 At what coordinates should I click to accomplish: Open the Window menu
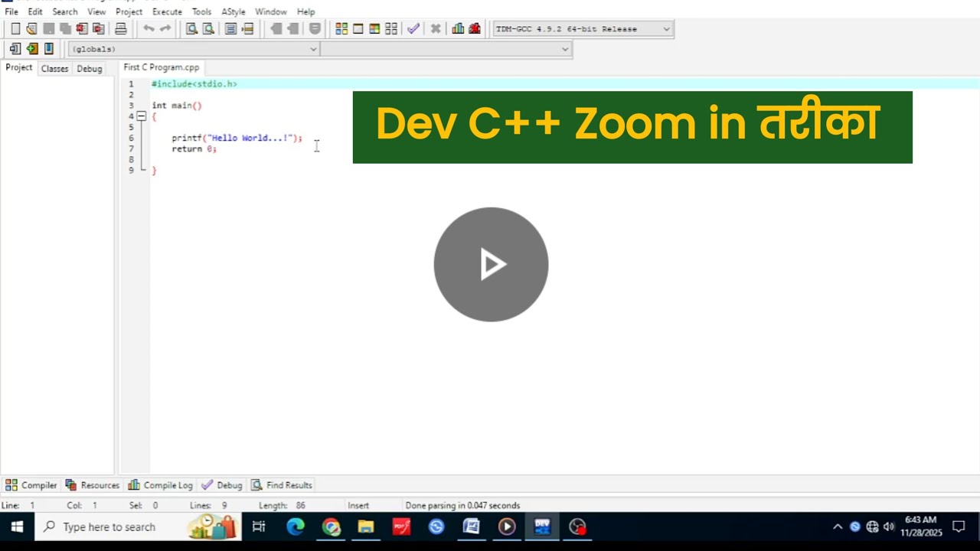(x=270, y=11)
